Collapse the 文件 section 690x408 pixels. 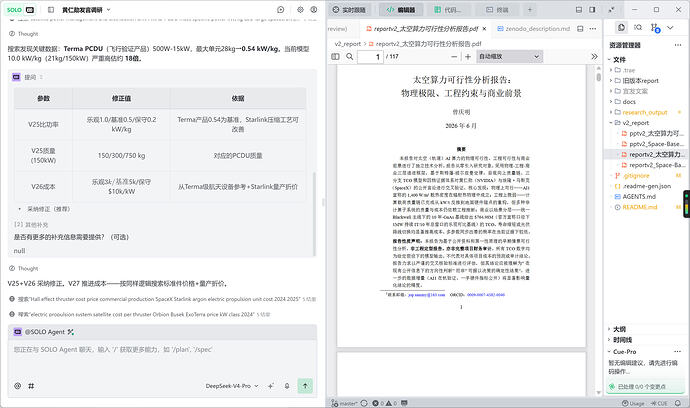click(x=618, y=59)
